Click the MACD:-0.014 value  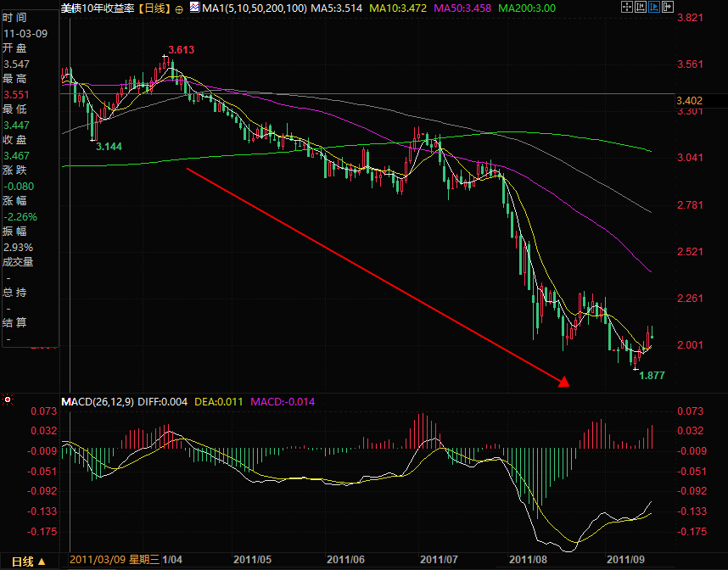283,401
